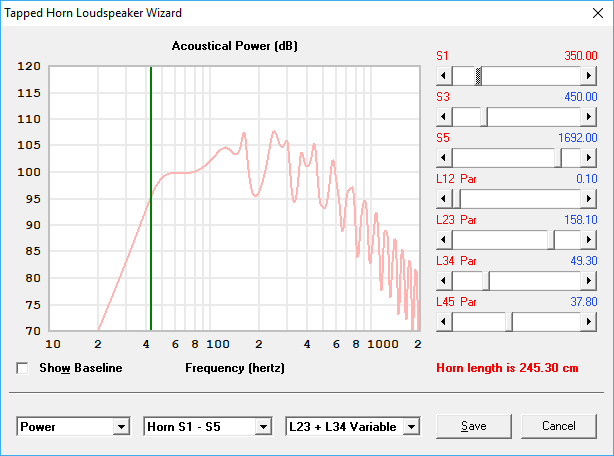Click the S3 slider thumb
The image size is (614, 456).
click(484, 117)
